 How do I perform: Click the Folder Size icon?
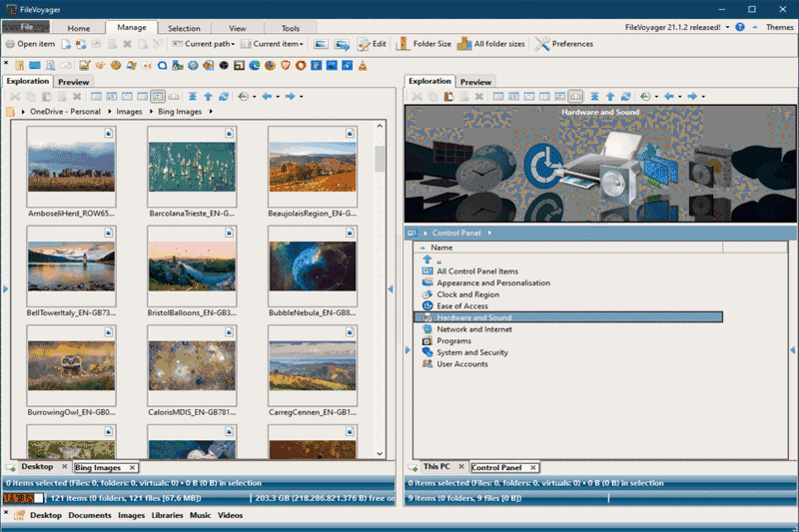[x=403, y=44]
